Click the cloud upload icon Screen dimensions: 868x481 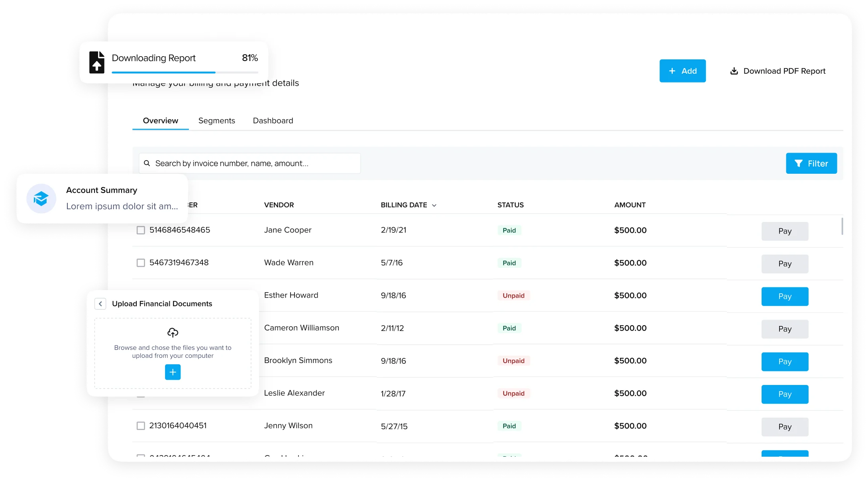coord(173,332)
